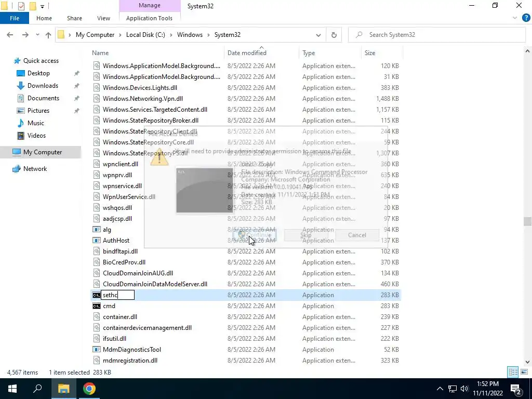The height and width of the screenshot is (399, 532).
Task: Click Skip in the access denied dialog
Action: [x=305, y=235]
